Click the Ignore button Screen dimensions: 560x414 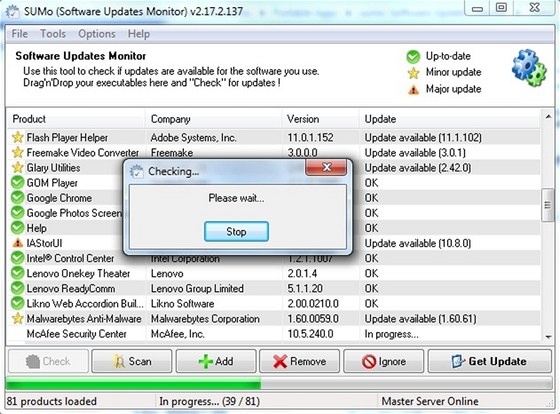click(x=384, y=361)
